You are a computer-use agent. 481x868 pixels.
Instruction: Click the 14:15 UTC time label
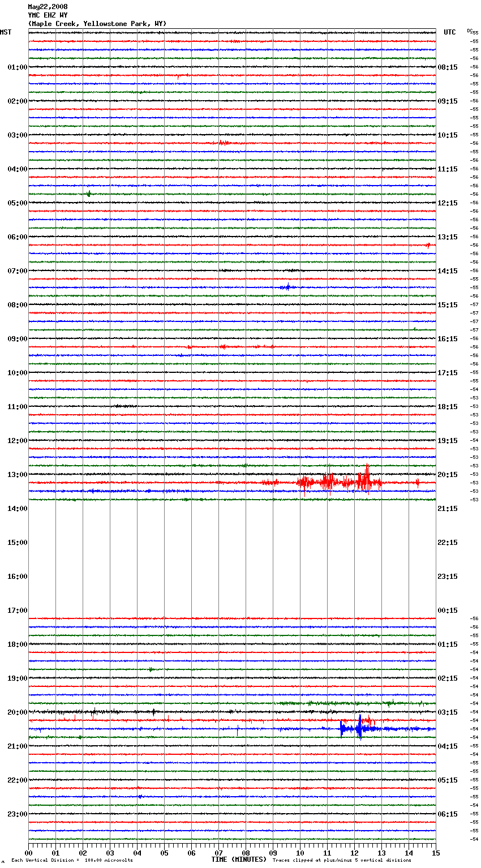point(448,271)
